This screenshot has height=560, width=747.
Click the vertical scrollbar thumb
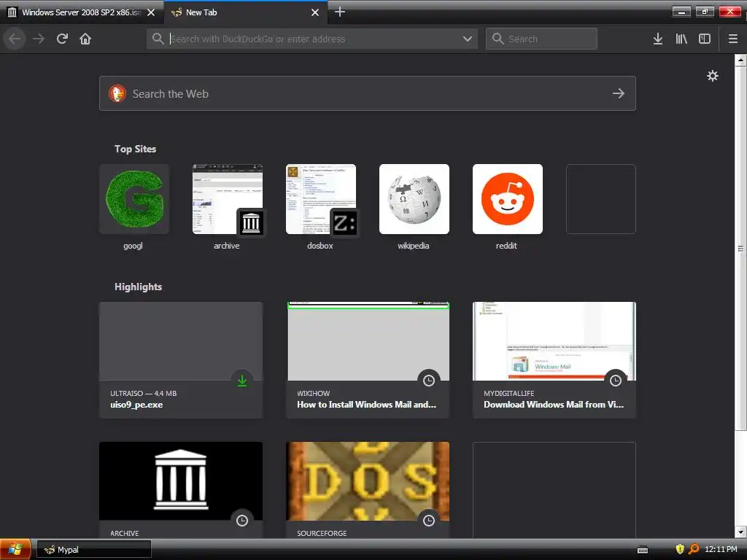(x=740, y=249)
